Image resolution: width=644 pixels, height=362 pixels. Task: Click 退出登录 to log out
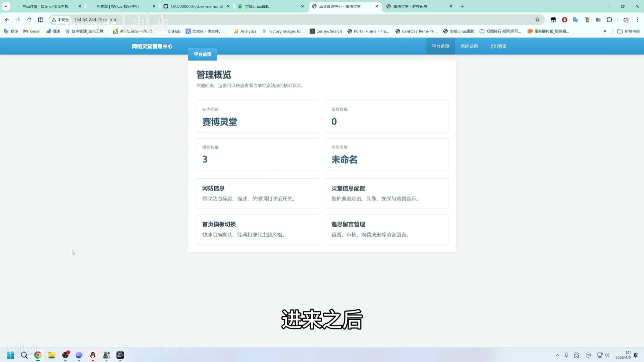coord(498,46)
